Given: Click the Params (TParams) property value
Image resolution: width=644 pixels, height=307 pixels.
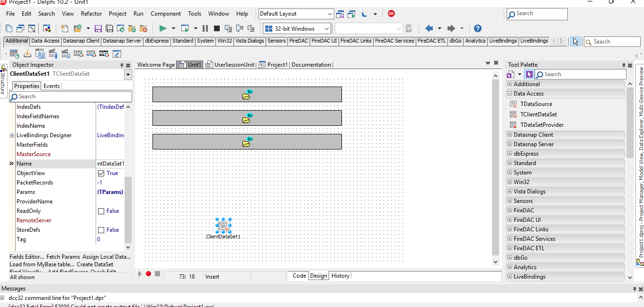Looking at the screenshot, I should (x=110, y=192).
